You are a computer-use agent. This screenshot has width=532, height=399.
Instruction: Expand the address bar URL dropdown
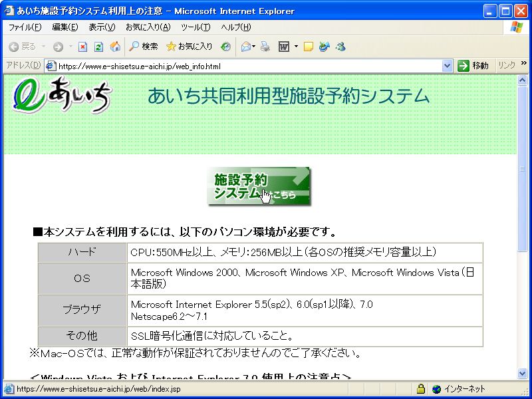pyautogui.click(x=448, y=66)
